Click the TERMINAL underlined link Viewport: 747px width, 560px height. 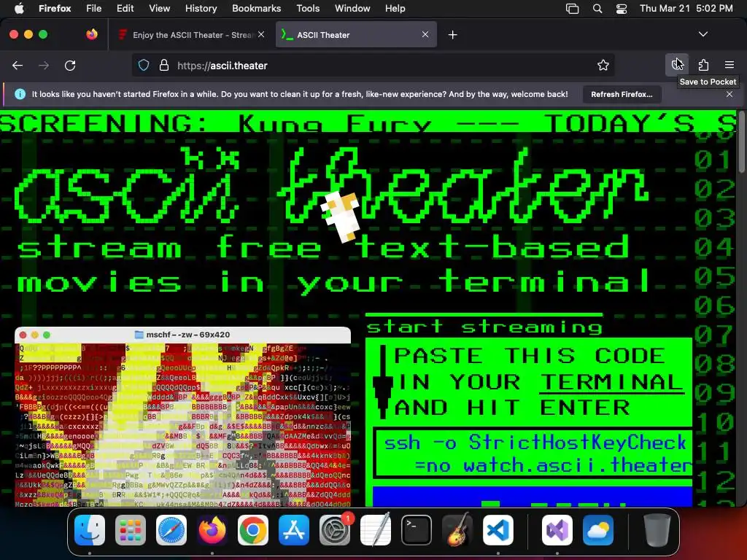click(611, 382)
